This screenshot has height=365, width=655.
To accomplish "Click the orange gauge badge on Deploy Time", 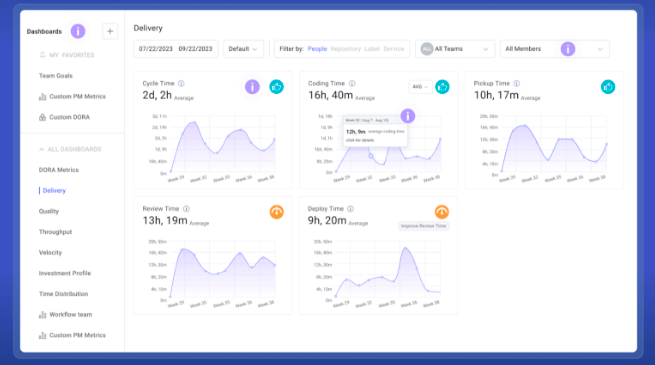I will pos(442,212).
